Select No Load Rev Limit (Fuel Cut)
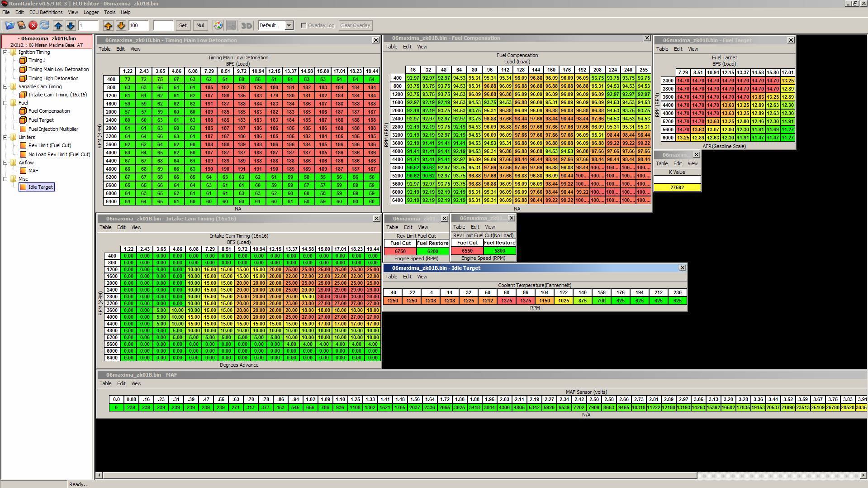Screen dimensions: 868x488 [x=59, y=154]
